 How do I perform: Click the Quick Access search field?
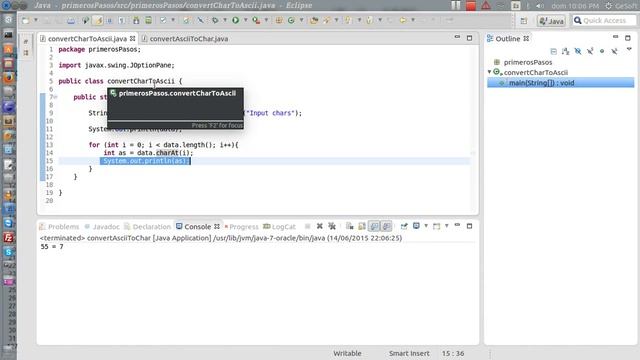click(x=604, y=20)
